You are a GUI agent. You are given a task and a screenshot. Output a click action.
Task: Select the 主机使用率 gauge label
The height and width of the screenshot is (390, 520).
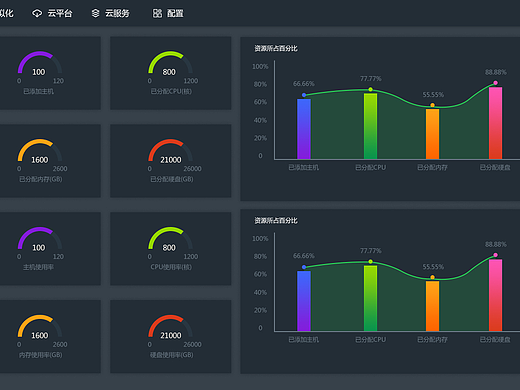(x=38, y=267)
